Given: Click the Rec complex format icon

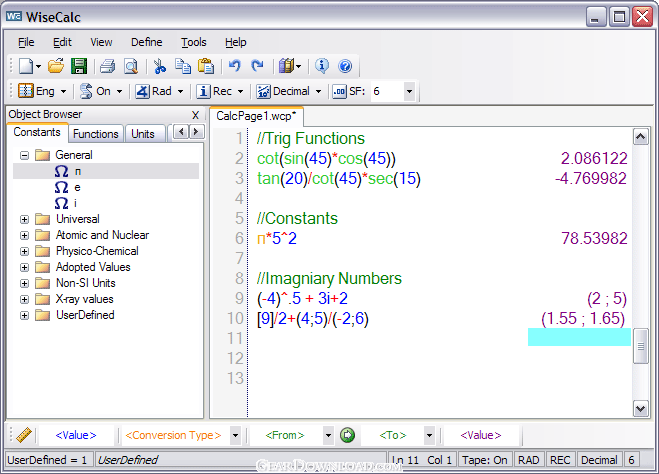Looking at the screenshot, I should 203,91.
